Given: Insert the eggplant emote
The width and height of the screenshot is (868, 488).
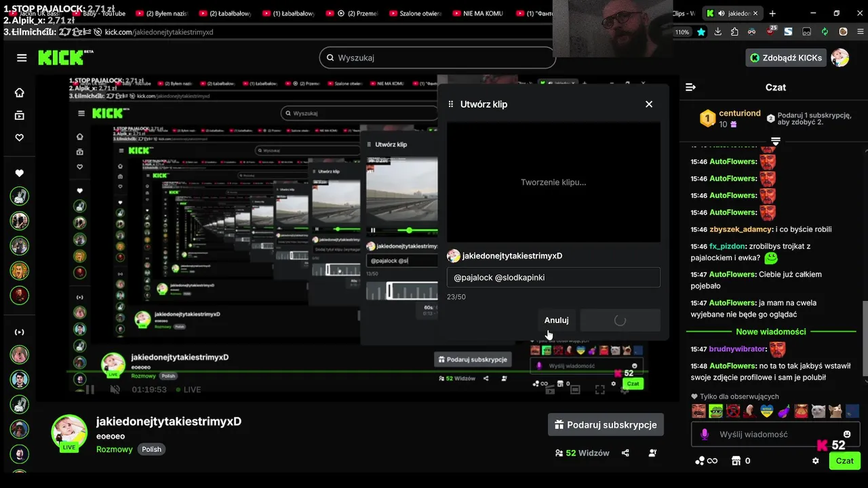Looking at the screenshot, I should (785, 411).
